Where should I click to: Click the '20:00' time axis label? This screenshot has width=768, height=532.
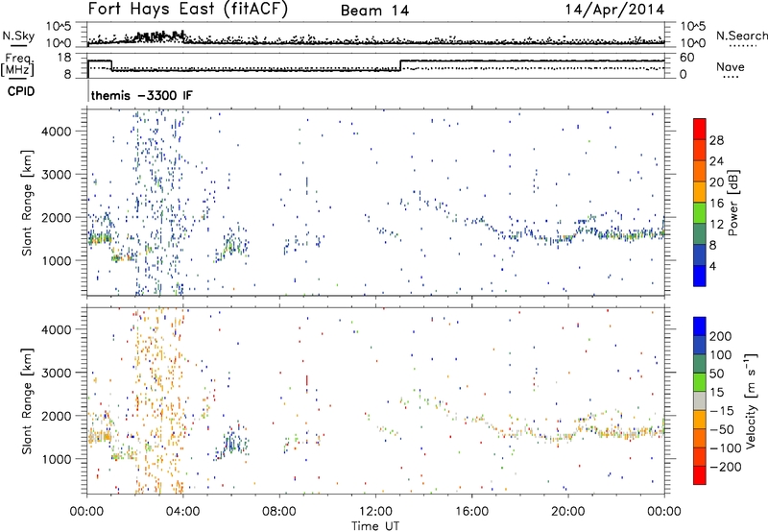[567, 512]
